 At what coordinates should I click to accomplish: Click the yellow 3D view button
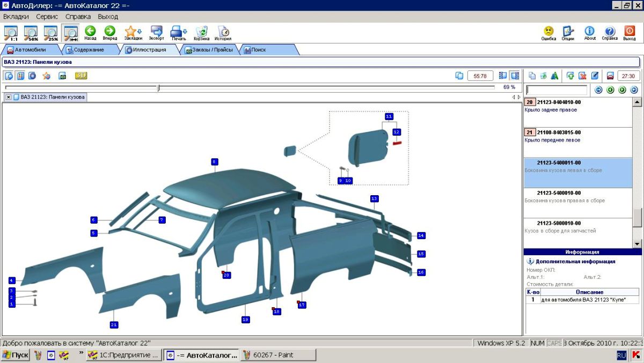[x=81, y=76]
